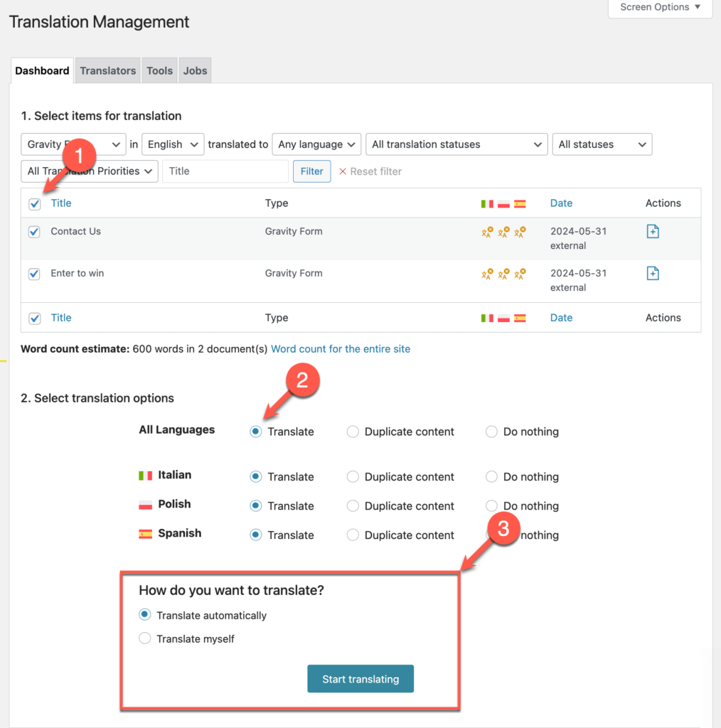Open the Jobs tab
The image size is (721, 728).
(194, 70)
